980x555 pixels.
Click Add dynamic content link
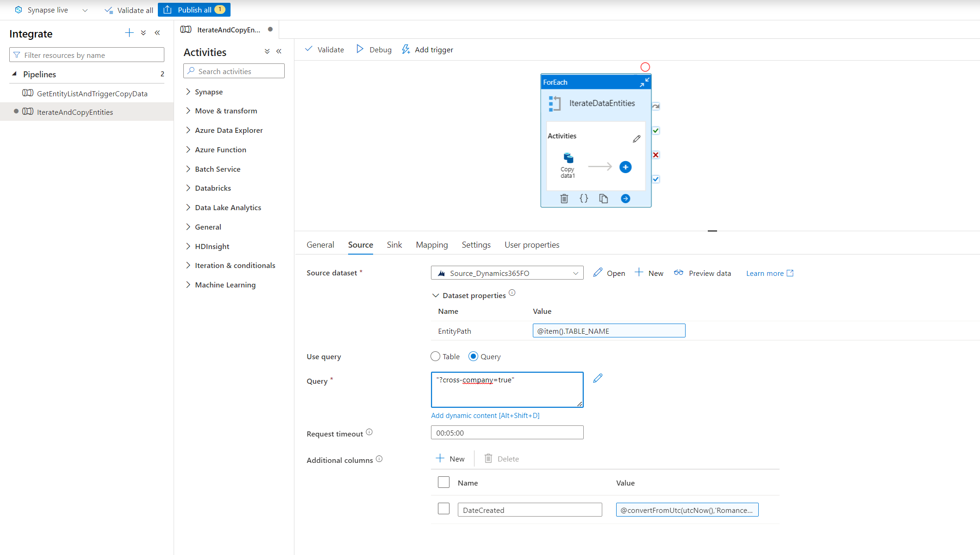[x=485, y=416]
